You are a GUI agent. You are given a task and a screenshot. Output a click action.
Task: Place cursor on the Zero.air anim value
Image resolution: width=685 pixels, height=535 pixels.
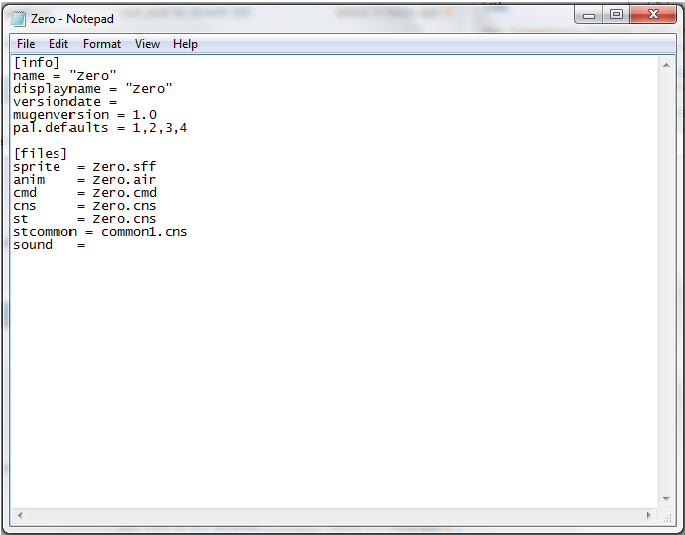[124, 180]
